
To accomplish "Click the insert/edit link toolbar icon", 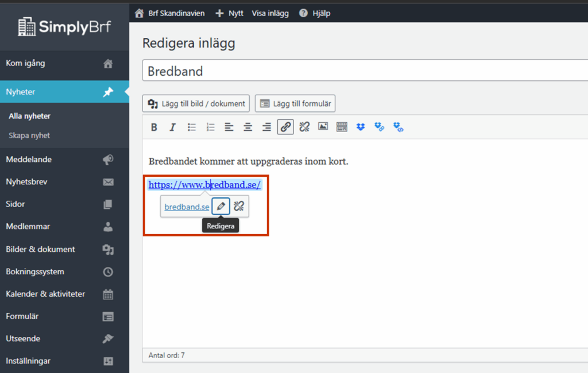I will pos(285,127).
